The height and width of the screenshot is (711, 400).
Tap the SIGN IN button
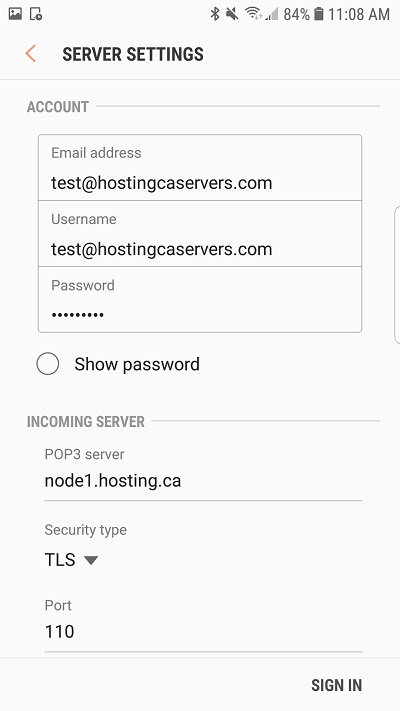[337, 685]
